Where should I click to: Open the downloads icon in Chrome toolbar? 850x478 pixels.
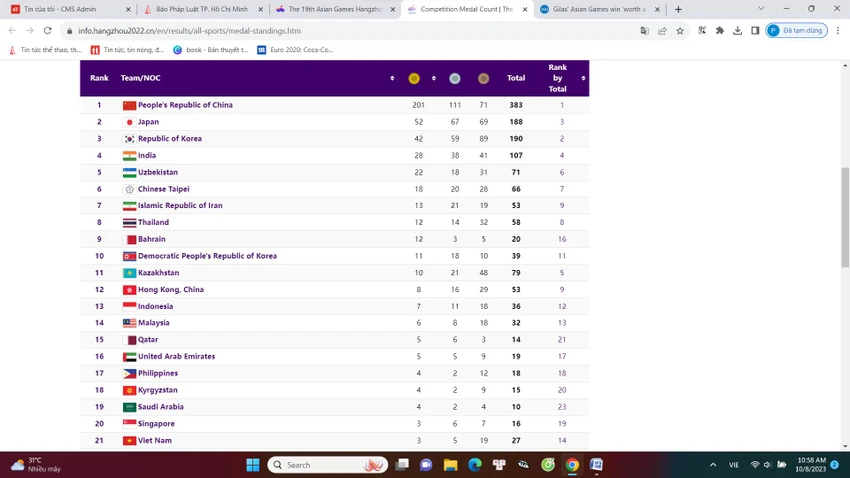[737, 31]
